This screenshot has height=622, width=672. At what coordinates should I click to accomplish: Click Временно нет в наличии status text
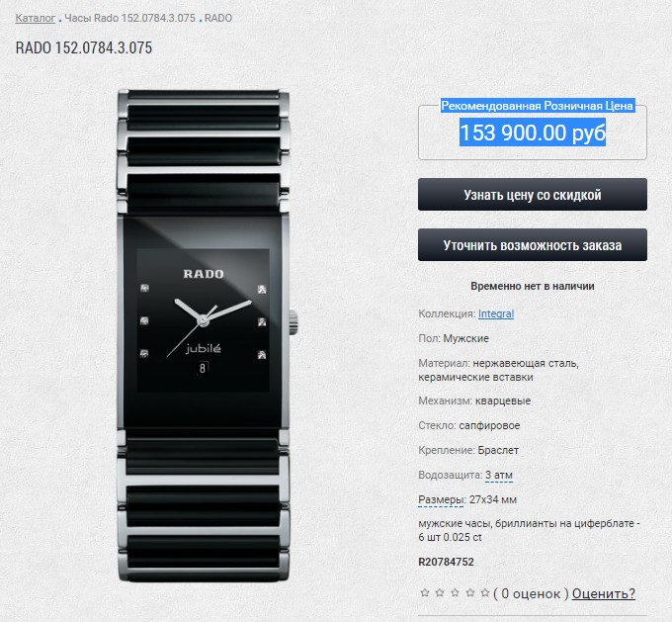(x=533, y=286)
